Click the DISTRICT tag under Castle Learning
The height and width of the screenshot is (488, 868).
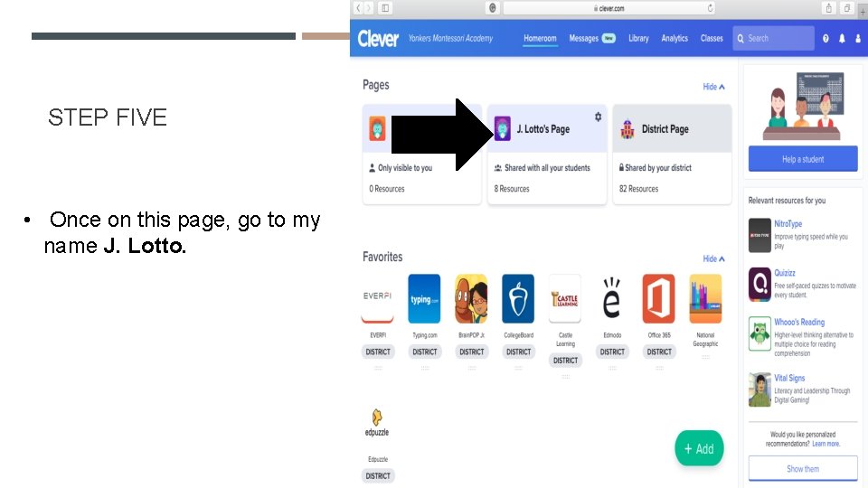click(565, 361)
